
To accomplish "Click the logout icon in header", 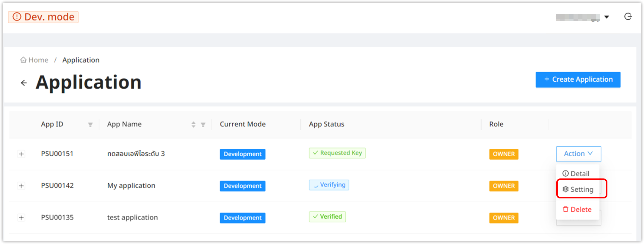I will point(628,17).
